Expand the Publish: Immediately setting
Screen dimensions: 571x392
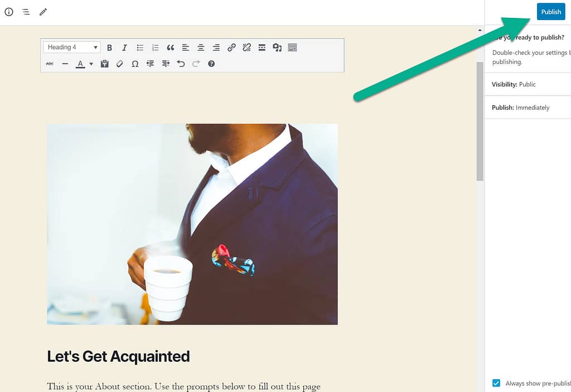(x=527, y=108)
